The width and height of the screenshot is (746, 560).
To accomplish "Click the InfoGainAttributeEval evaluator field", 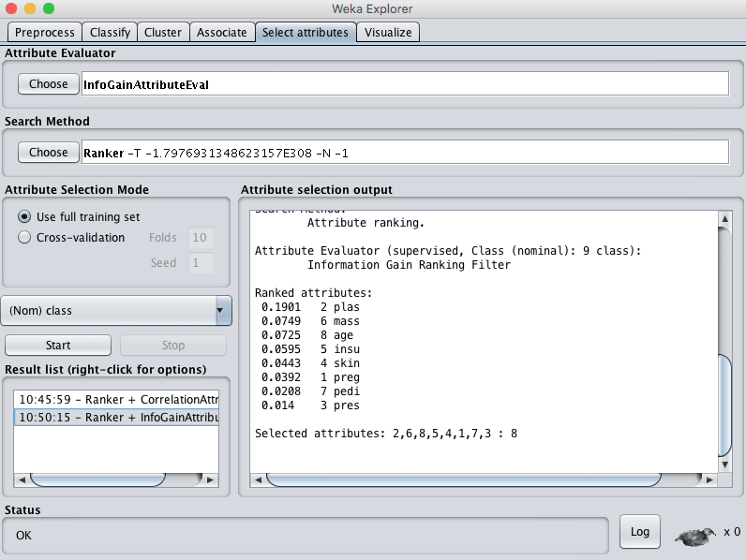I will click(406, 83).
